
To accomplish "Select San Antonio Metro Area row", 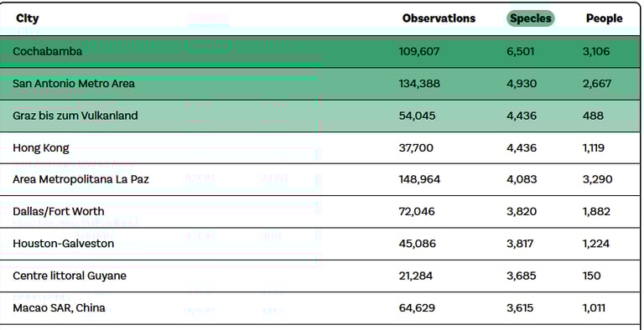I will [320, 84].
